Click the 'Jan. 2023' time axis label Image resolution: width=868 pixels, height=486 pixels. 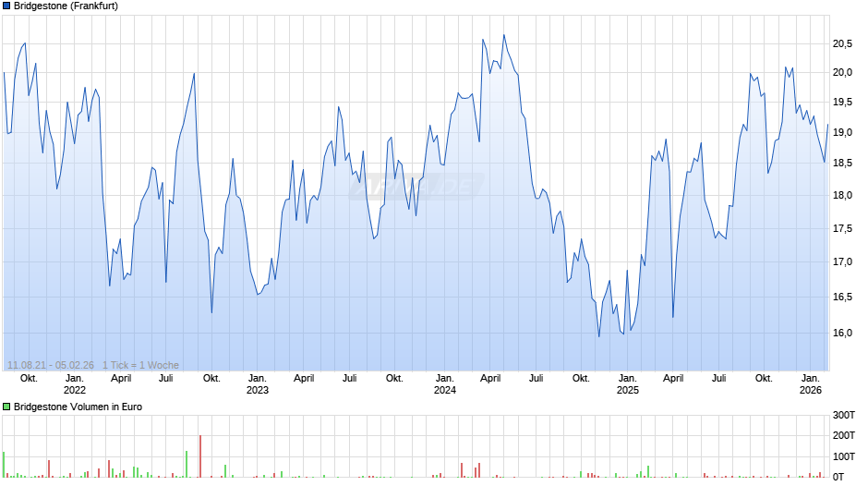258,384
